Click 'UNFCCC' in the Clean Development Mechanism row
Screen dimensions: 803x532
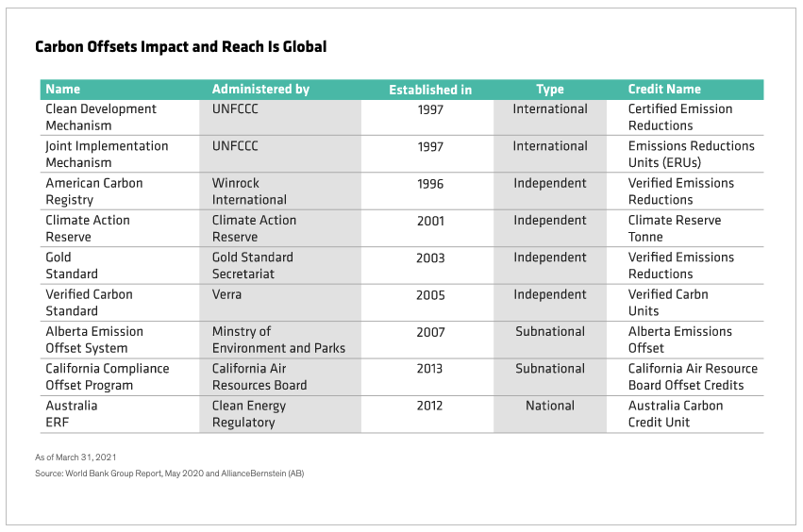pyautogui.click(x=235, y=109)
